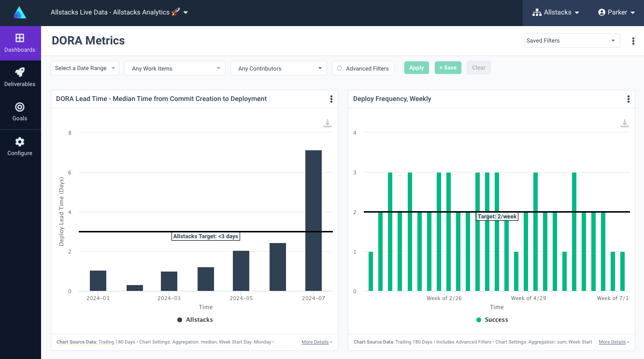Open the dashboard options three-dot menu
Viewport: 644px width, 359px height.
click(x=633, y=41)
